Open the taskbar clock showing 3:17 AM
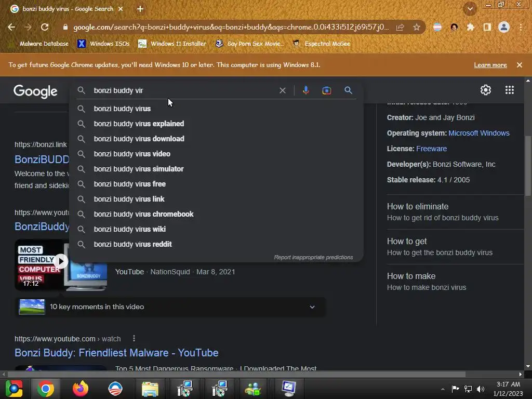Viewport: 532px width, 399px height. (508, 389)
